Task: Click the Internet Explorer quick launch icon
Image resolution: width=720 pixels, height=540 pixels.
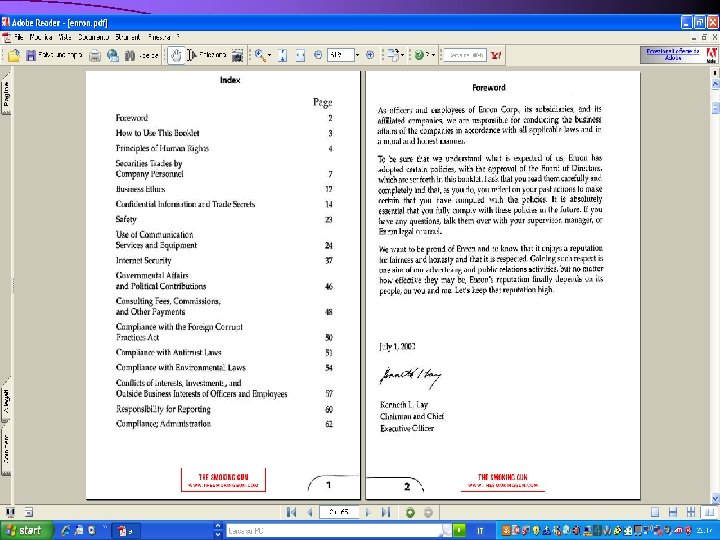Action: coord(65,531)
